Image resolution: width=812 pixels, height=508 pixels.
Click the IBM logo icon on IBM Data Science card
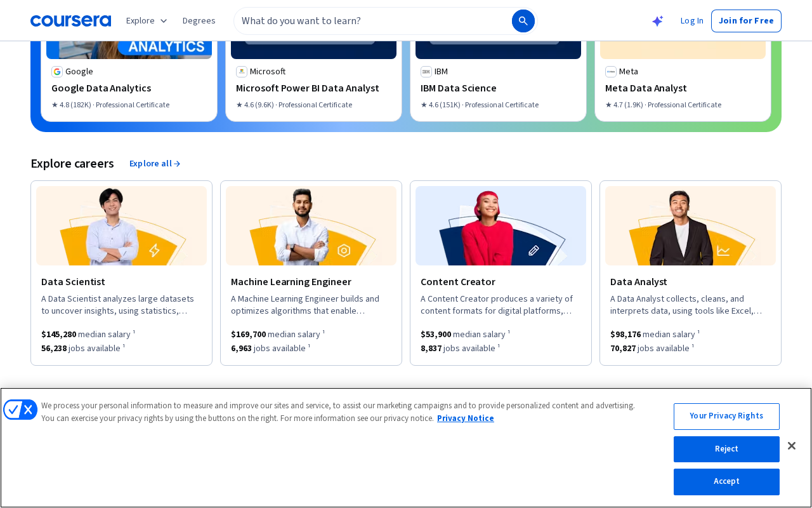click(426, 72)
